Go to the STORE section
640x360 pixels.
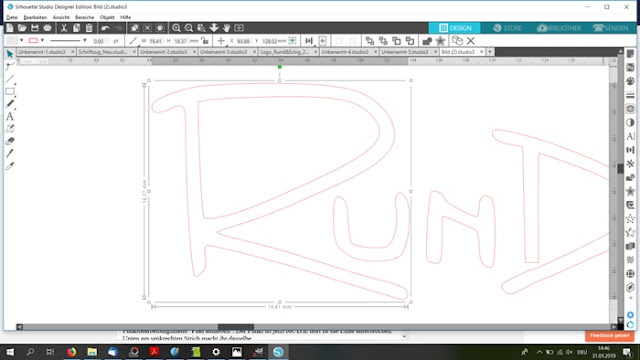507,28
